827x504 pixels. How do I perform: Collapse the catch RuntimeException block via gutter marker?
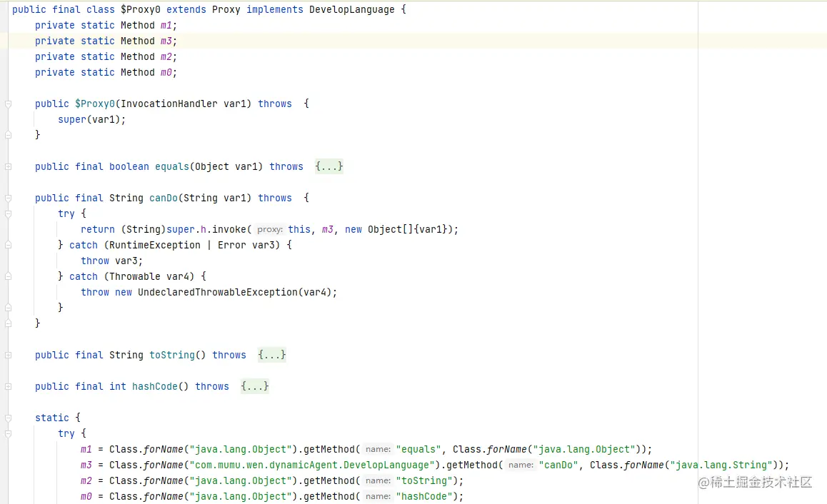coord(8,245)
